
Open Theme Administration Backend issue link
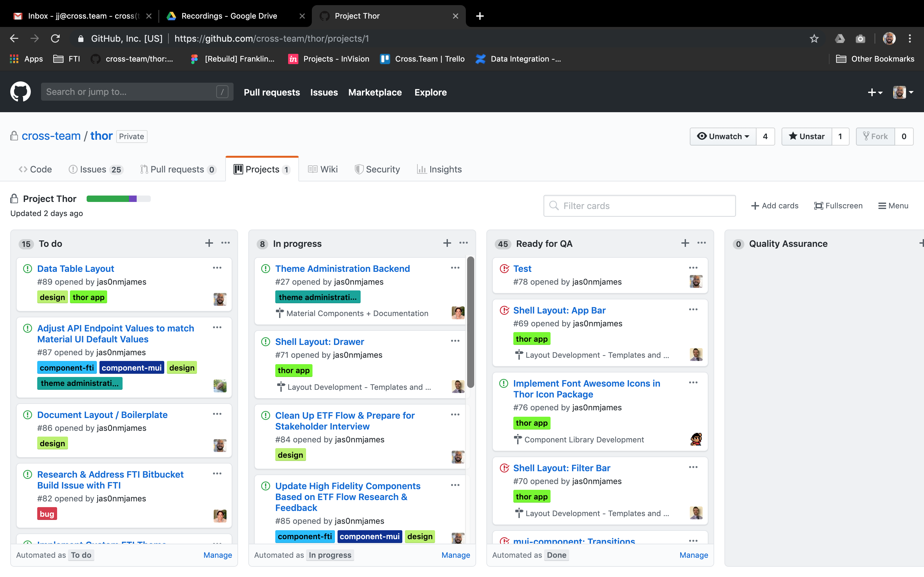click(x=342, y=269)
